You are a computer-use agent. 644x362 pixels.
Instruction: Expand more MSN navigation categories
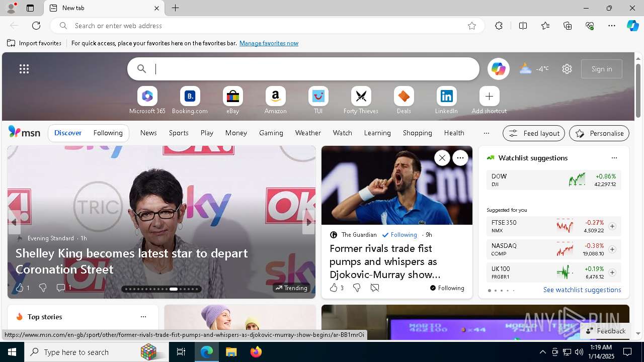[486, 133]
